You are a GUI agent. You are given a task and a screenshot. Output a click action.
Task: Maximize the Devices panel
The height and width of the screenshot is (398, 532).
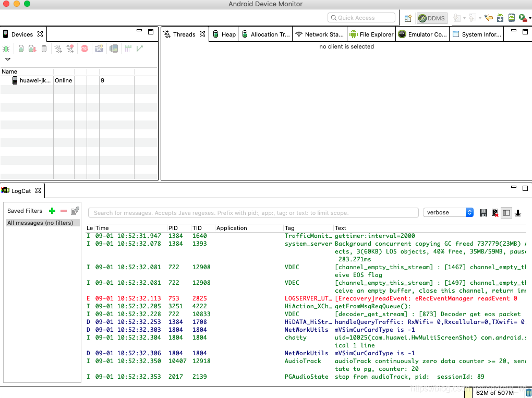(151, 31)
